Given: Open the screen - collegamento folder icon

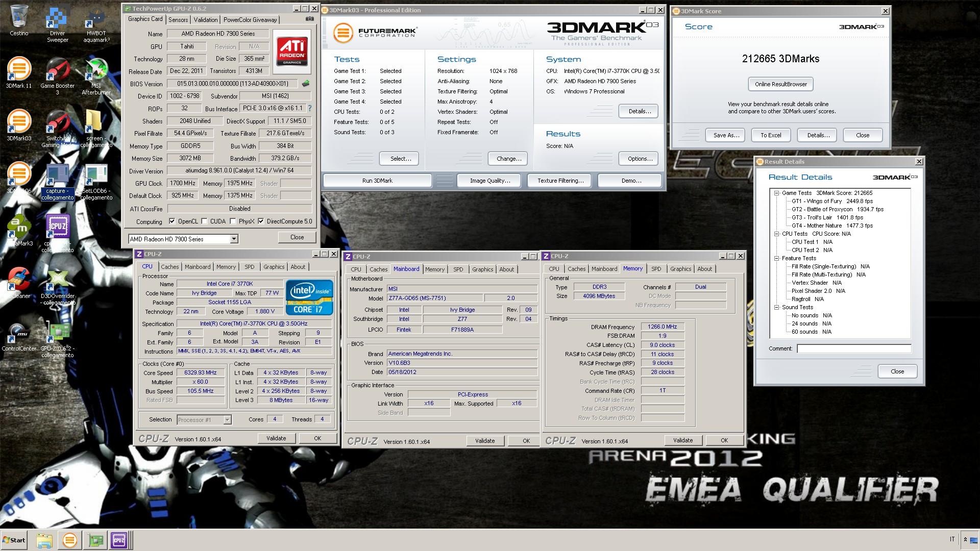Looking at the screenshot, I should tap(96, 129).
